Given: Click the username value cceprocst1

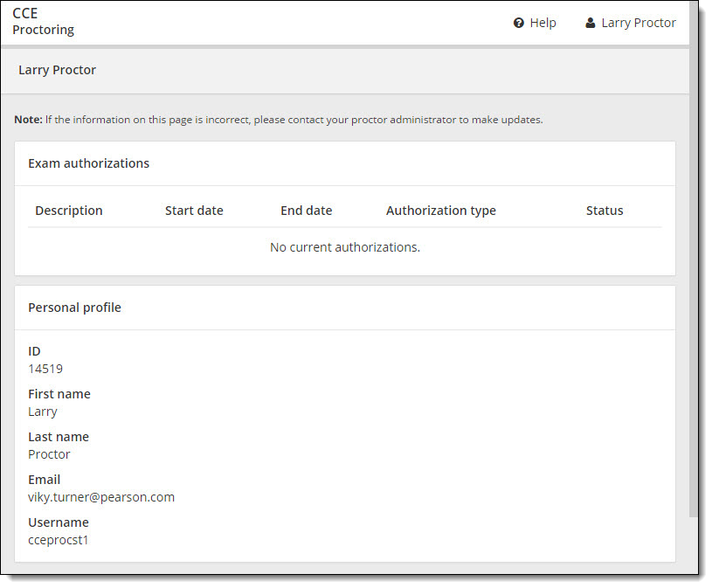Looking at the screenshot, I should (x=59, y=540).
